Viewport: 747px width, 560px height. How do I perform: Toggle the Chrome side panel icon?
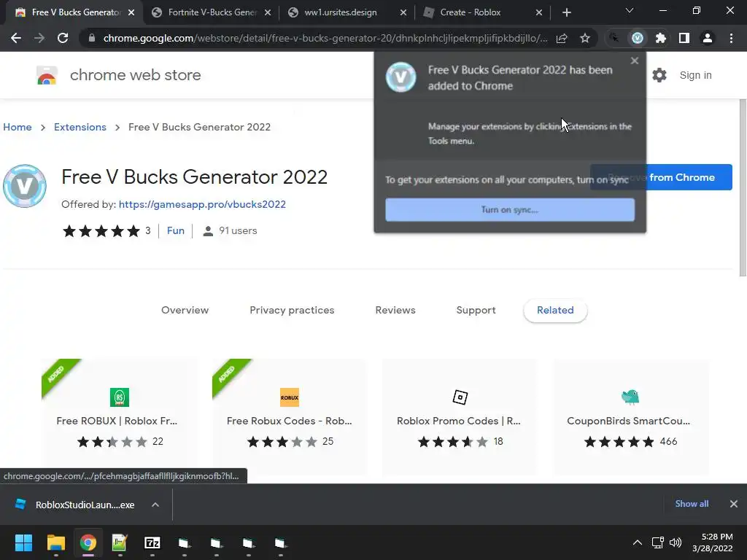click(x=684, y=38)
